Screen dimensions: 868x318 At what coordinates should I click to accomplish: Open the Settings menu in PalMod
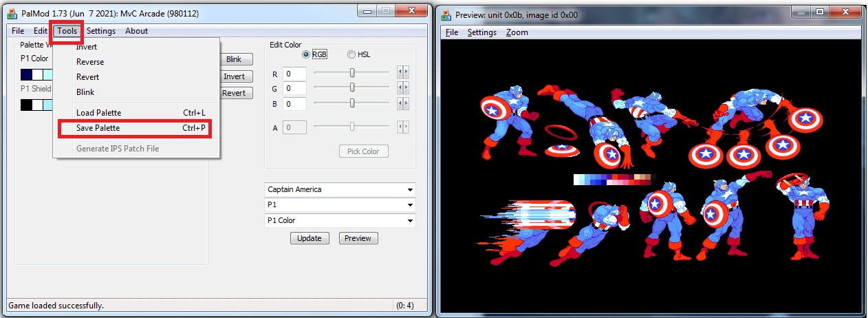pos(101,31)
